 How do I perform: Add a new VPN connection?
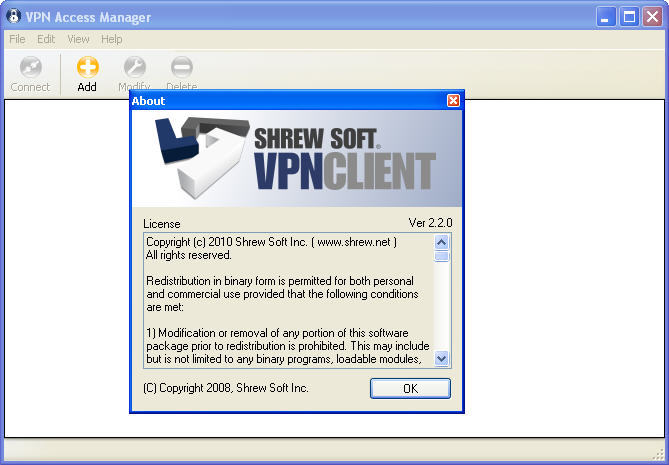pyautogui.click(x=87, y=74)
